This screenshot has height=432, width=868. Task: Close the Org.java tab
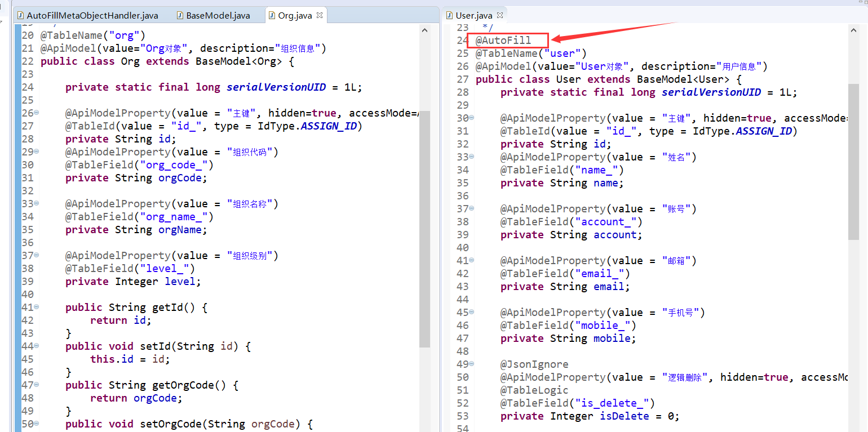[x=320, y=15]
